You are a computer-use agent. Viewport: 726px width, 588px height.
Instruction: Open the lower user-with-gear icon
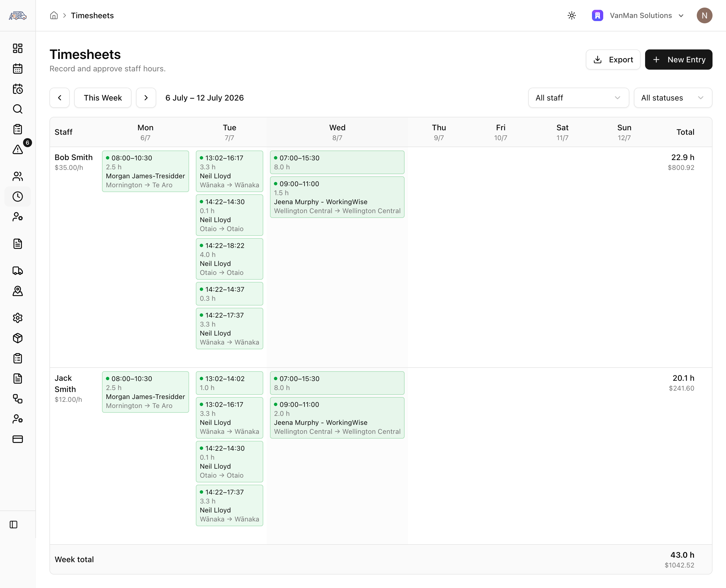(x=18, y=419)
